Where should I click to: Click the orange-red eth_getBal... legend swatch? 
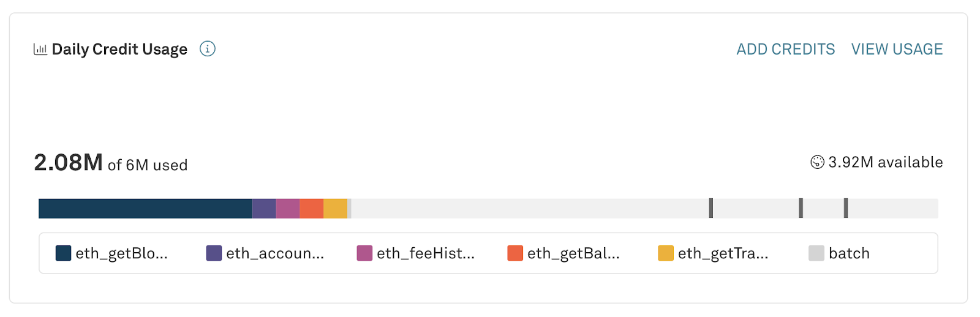coord(515,253)
